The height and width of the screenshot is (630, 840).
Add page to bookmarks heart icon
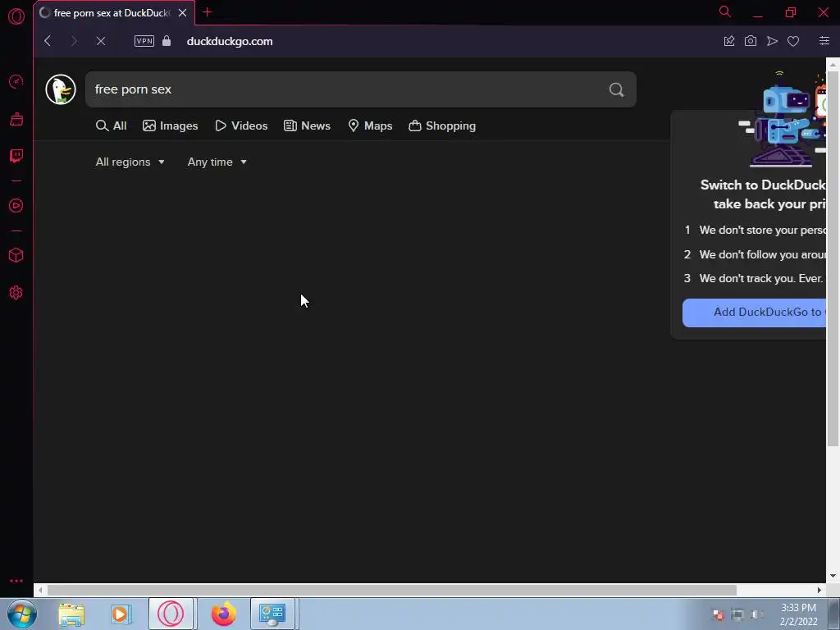(x=793, y=41)
